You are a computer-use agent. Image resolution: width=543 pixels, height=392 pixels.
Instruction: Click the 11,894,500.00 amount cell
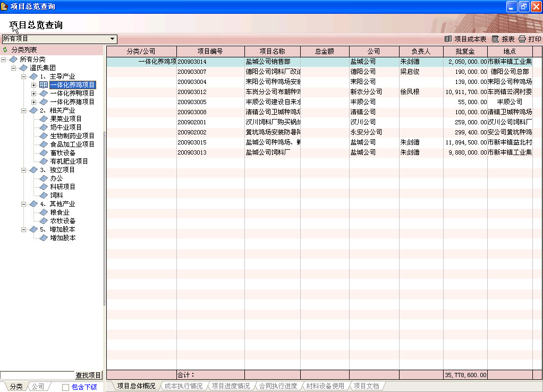coord(466,142)
